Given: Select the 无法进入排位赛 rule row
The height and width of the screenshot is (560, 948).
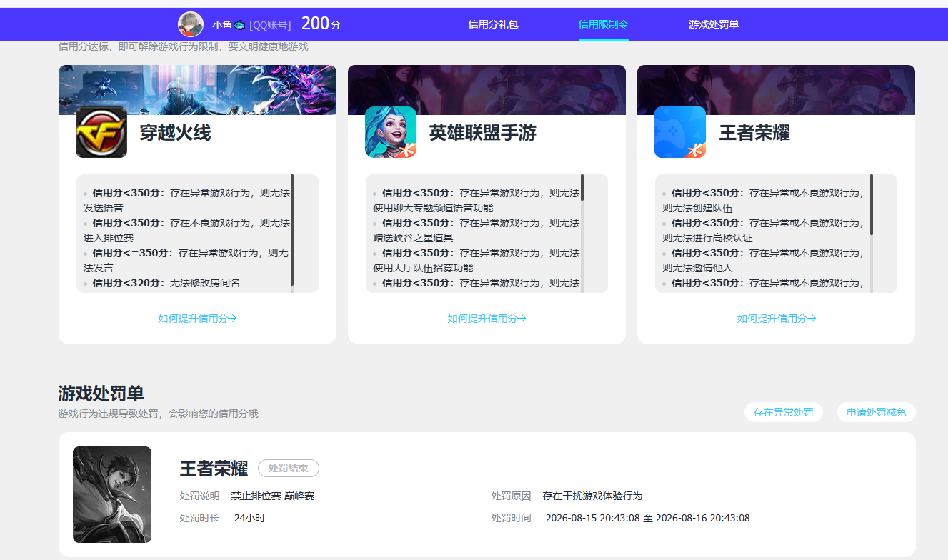Looking at the screenshot, I should coord(186,230).
